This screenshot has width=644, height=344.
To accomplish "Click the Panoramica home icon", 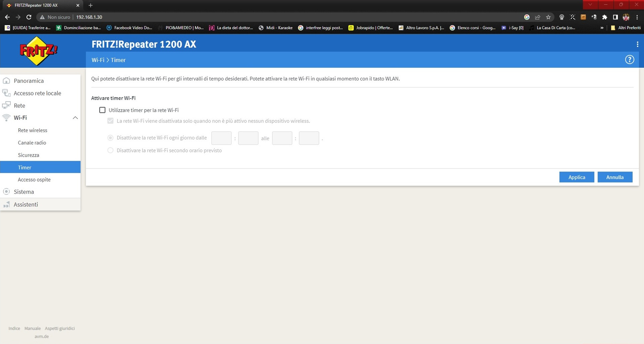I will click(6, 81).
